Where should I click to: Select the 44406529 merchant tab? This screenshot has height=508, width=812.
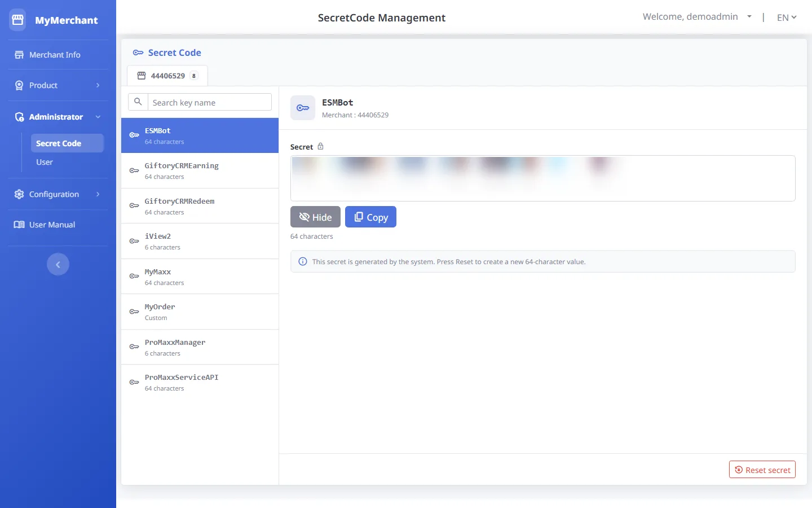coord(167,76)
